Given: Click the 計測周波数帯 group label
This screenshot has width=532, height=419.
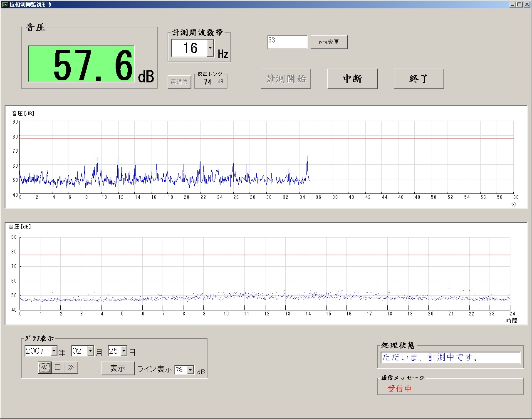Looking at the screenshot, I should point(198,32).
